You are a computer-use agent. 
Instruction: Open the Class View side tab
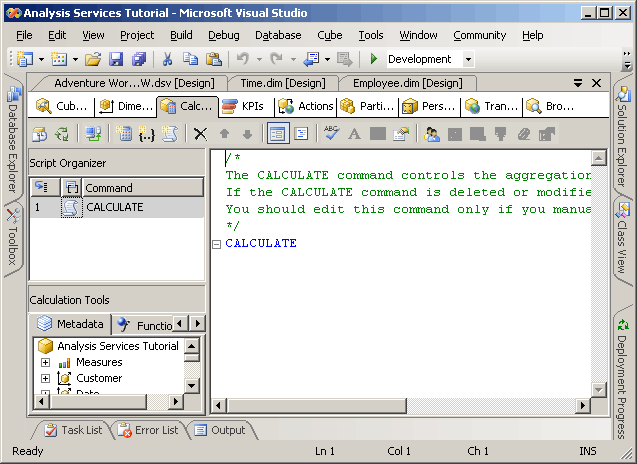point(622,239)
